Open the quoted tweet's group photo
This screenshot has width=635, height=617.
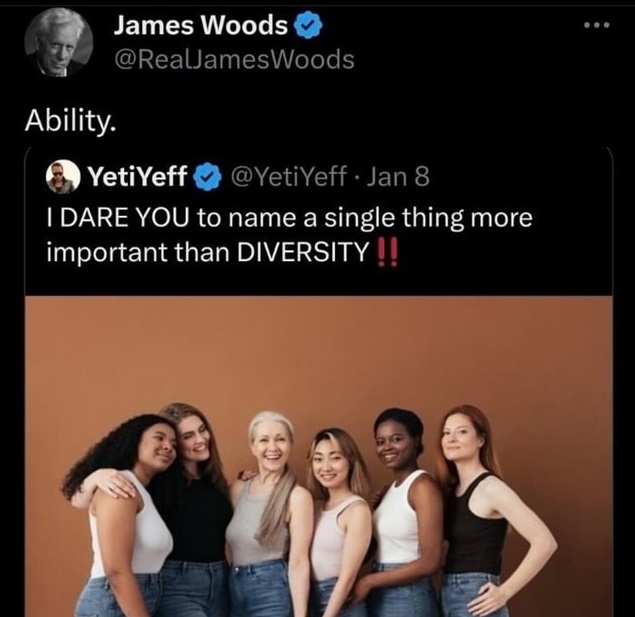(319, 456)
